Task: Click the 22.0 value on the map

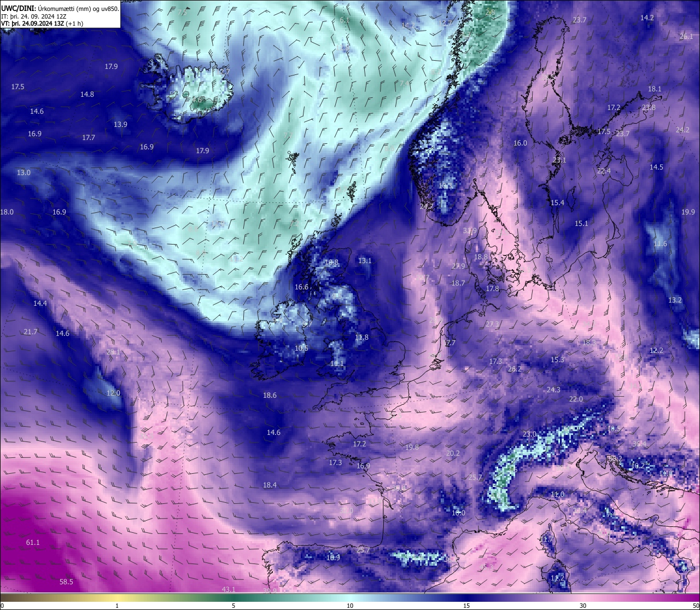Action: (x=576, y=399)
